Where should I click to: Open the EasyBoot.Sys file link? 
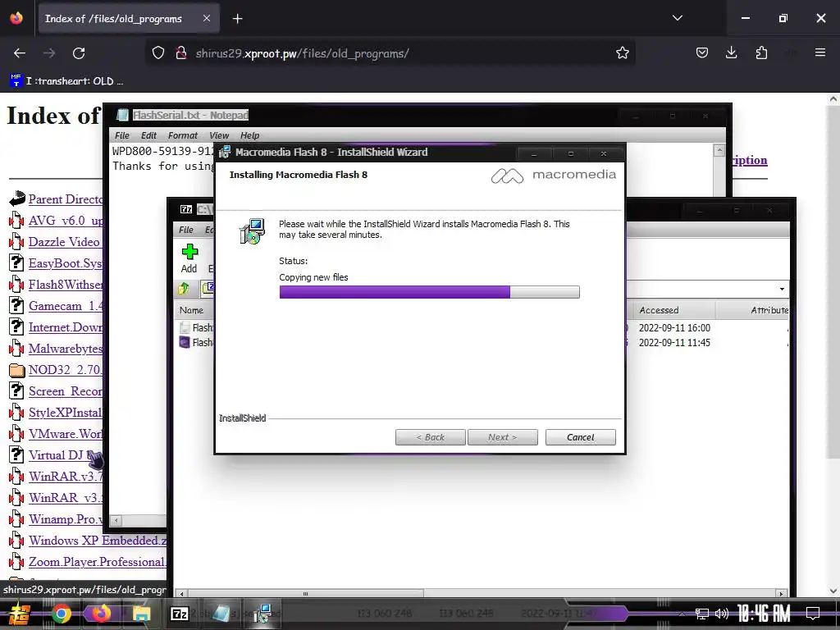[x=66, y=263]
